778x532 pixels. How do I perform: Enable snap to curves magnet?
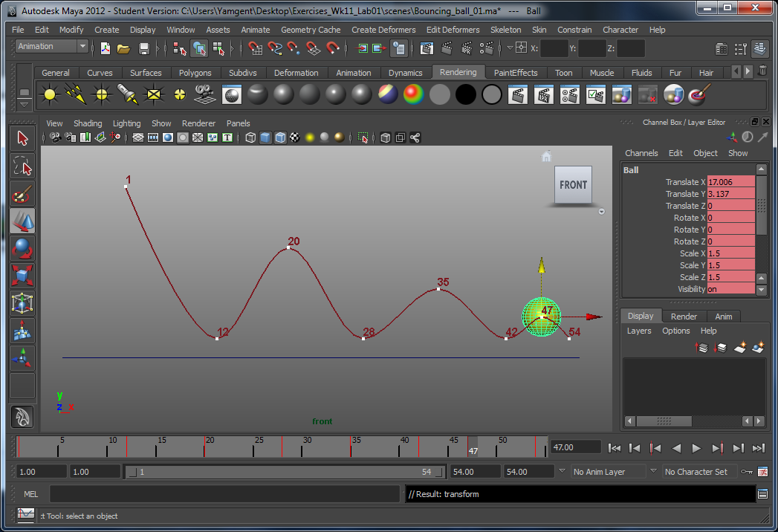tap(274, 48)
